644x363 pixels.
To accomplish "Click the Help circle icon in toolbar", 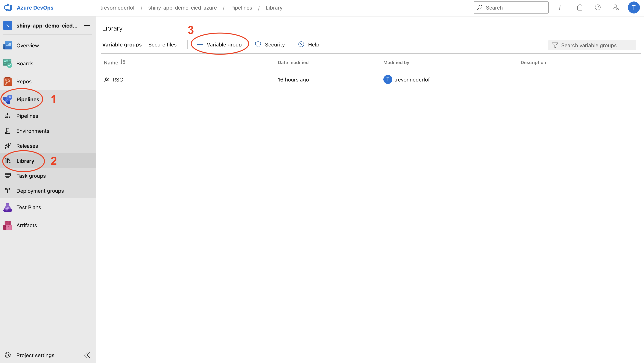I will (x=301, y=45).
